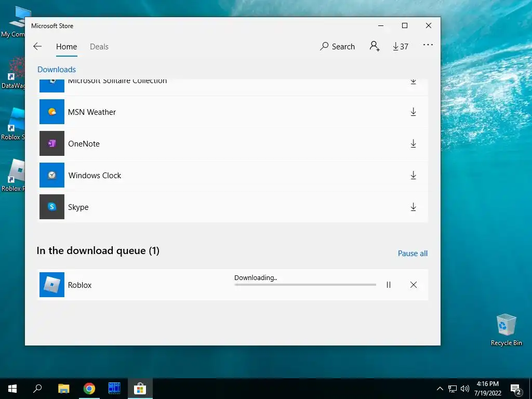Select the MSN Weather row label
This screenshot has width=532, height=399.
92,112
